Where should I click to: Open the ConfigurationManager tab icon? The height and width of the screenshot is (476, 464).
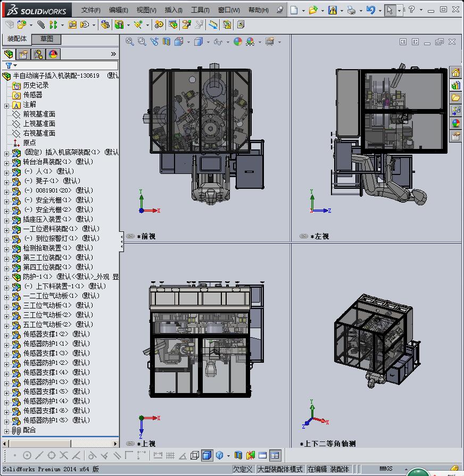[x=38, y=54]
